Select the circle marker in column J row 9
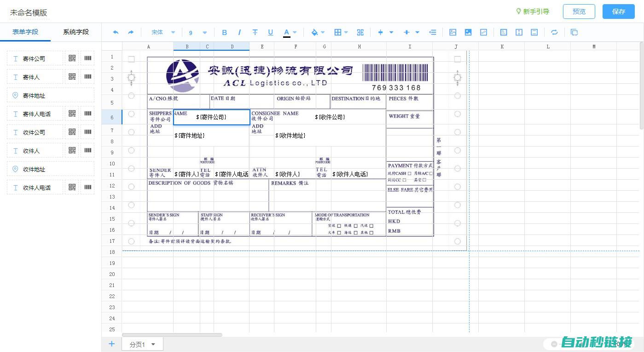This screenshot has height=352, width=644. [457, 150]
